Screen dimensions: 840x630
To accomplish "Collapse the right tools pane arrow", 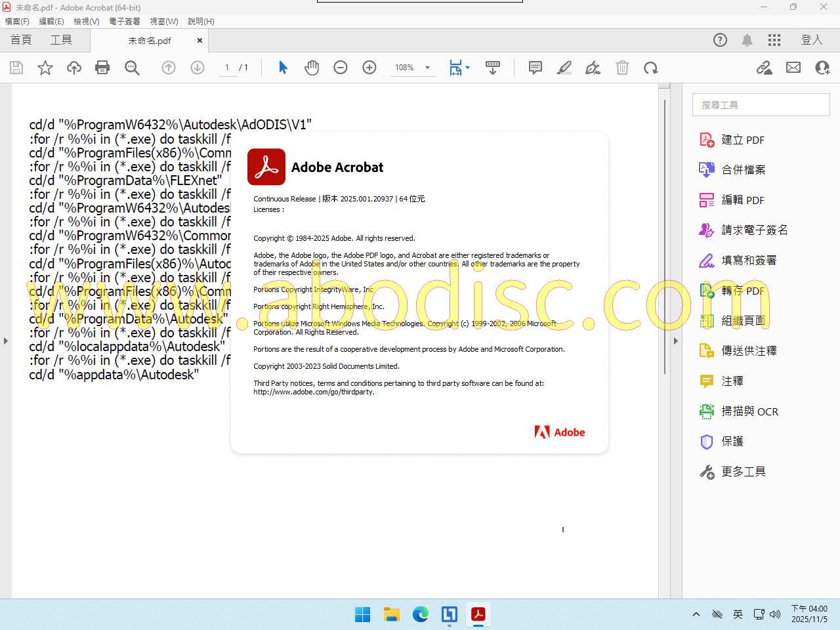I will pos(675,341).
